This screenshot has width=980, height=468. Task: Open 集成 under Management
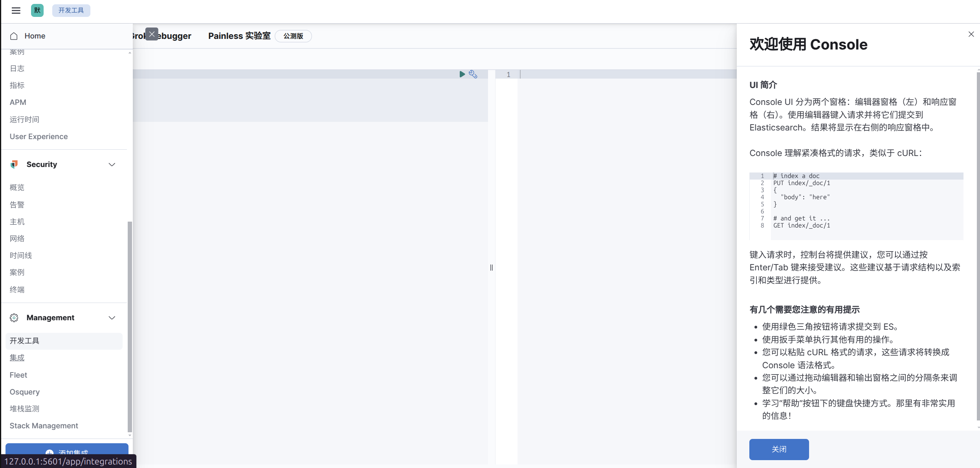coord(17,358)
